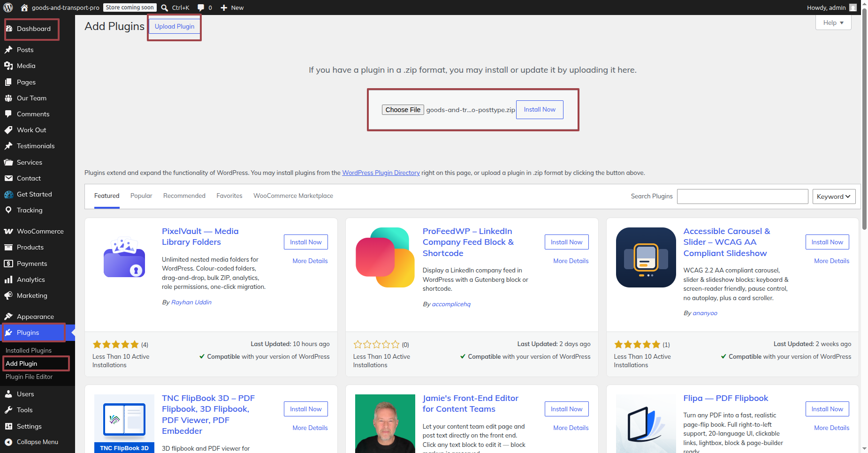Click the ProFeedWP plugin thumbnail

point(385,257)
